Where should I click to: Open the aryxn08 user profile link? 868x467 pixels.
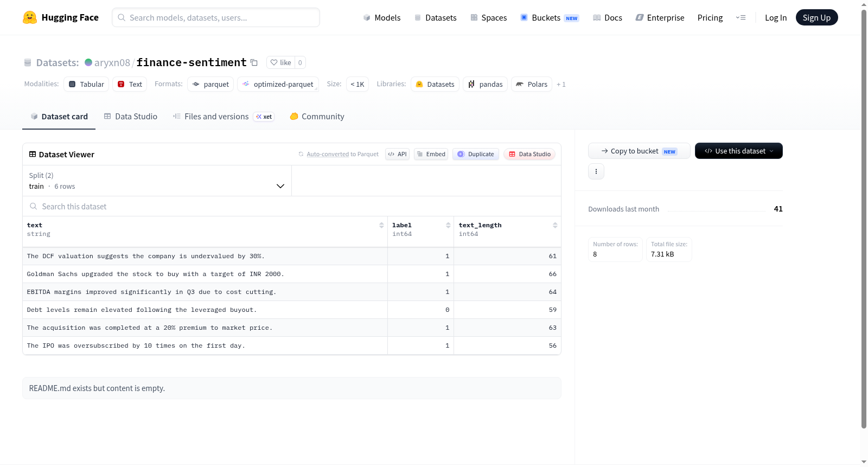112,62
